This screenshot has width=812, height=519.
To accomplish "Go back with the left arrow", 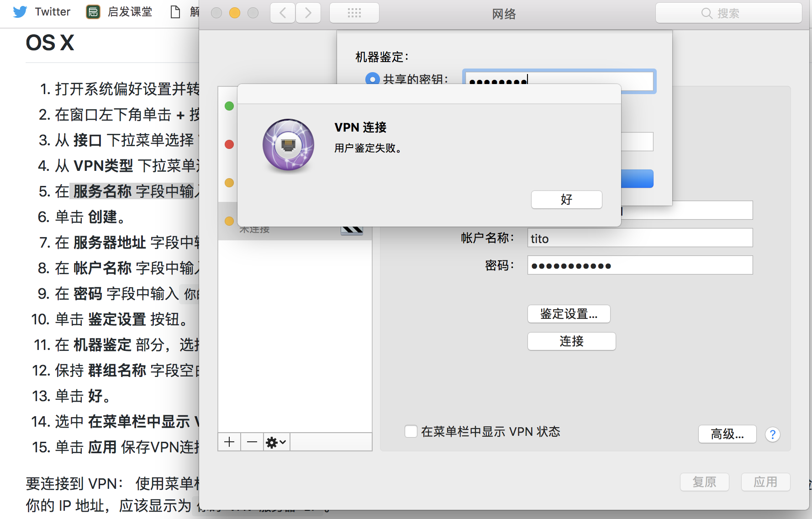I will click(x=283, y=13).
